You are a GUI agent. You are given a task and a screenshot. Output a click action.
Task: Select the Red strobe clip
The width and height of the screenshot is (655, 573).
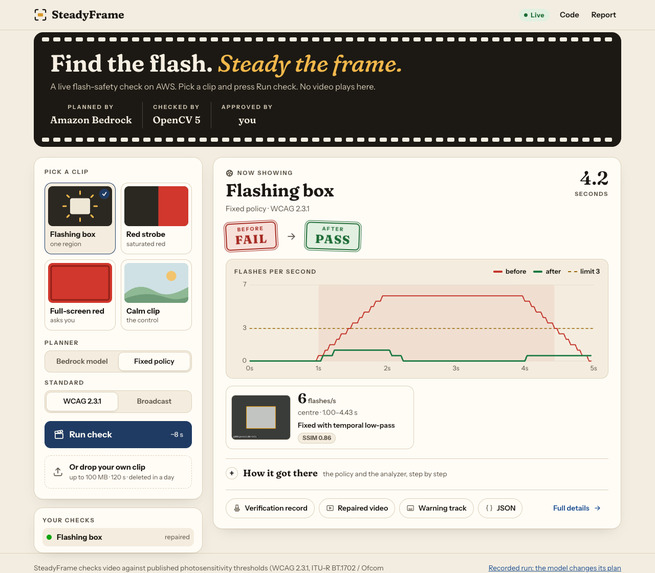point(156,218)
